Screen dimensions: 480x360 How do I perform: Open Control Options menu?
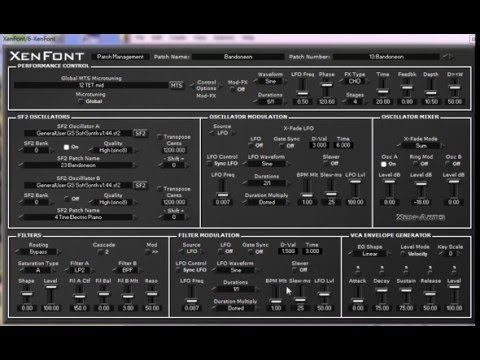206,85
